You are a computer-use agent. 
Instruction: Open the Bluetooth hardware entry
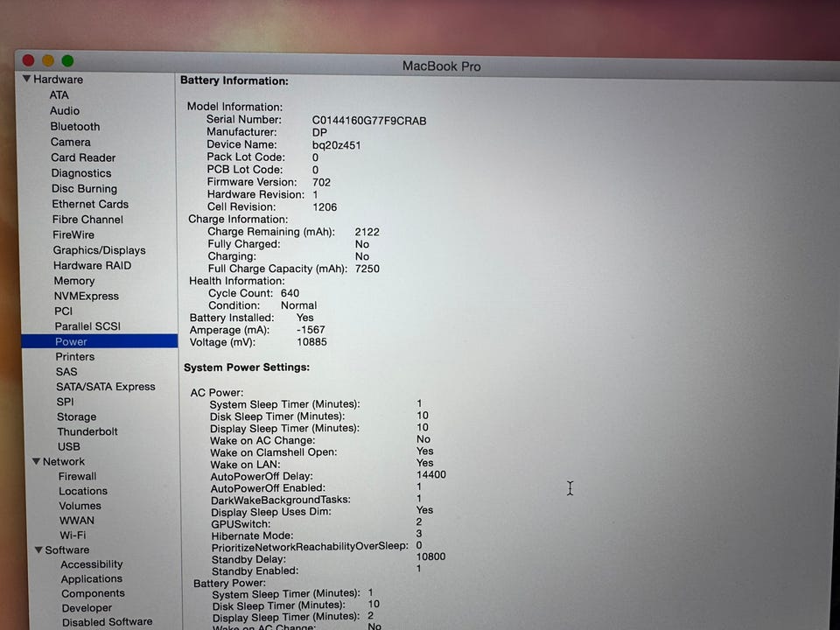75,126
